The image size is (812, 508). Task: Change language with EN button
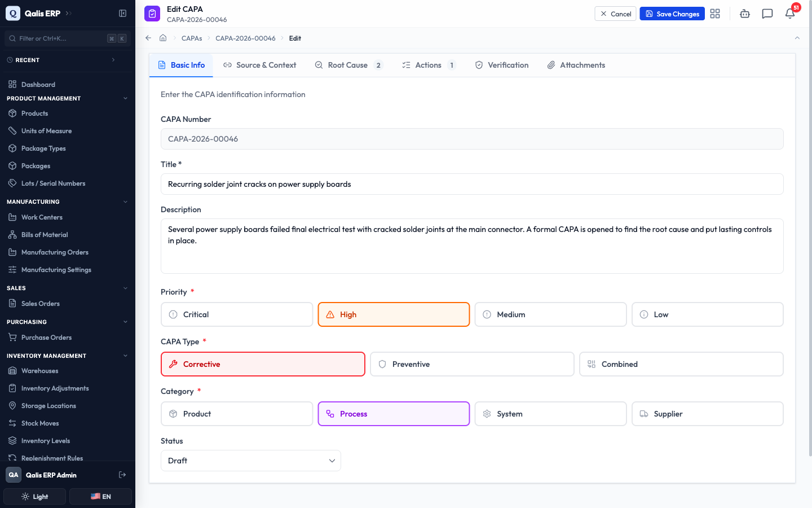(x=100, y=496)
